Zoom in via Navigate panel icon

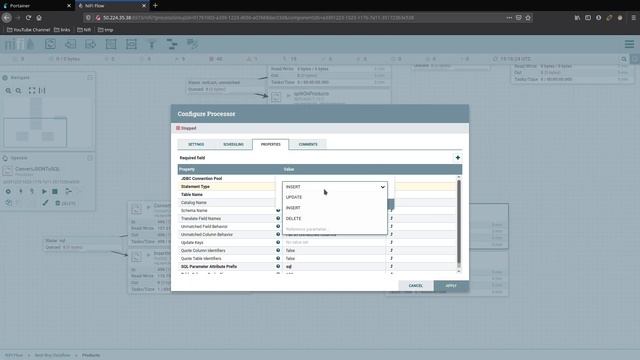[x=8, y=91]
